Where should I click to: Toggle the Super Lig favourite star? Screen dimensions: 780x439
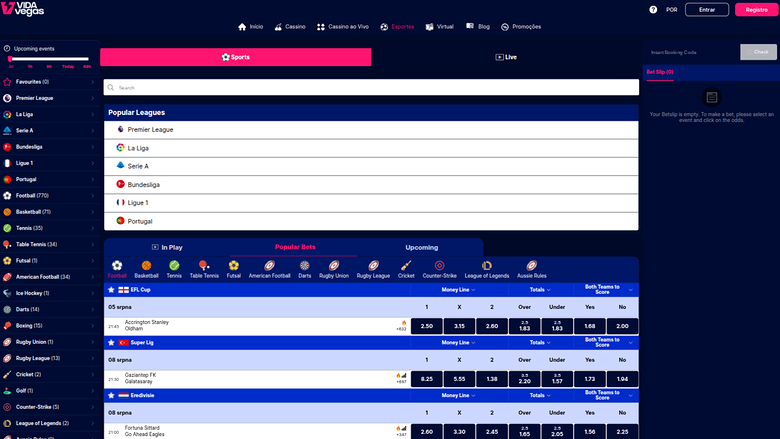(x=111, y=342)
